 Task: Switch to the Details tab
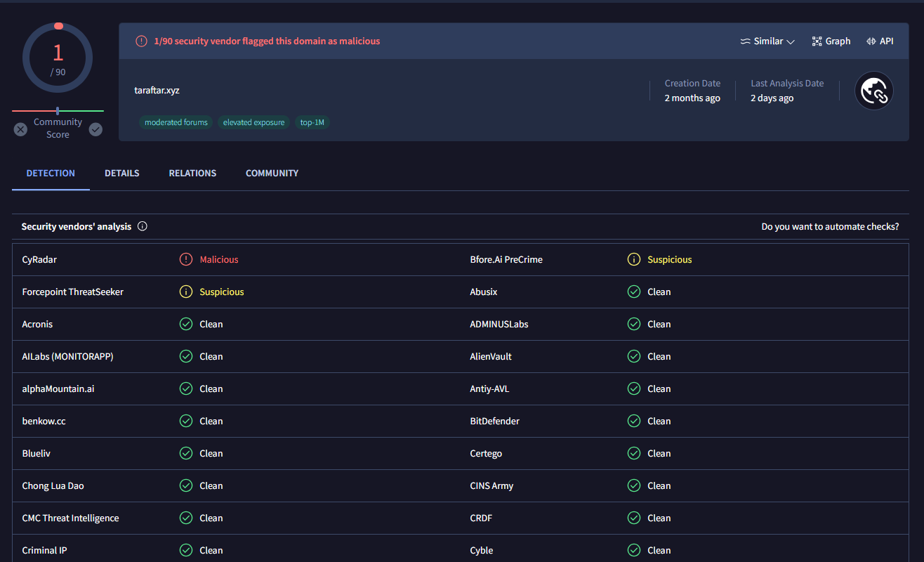tap(122, 173)
